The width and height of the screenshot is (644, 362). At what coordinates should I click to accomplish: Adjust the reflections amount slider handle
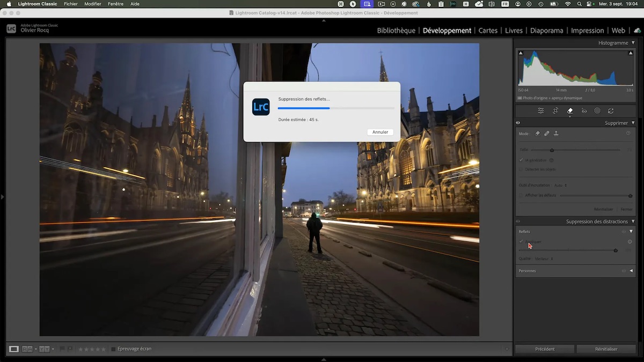click(x=616, y=250)
